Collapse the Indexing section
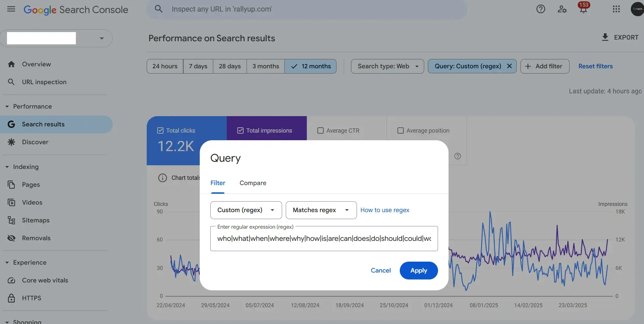644x324 pixels. coord(7,167)
